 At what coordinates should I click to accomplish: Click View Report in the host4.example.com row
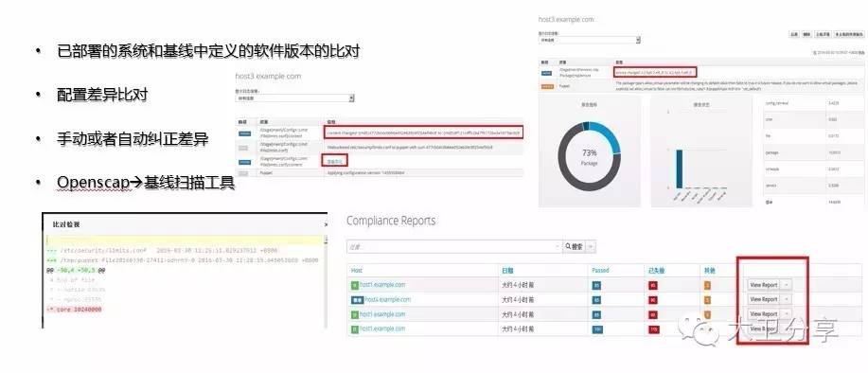point(763,299)
